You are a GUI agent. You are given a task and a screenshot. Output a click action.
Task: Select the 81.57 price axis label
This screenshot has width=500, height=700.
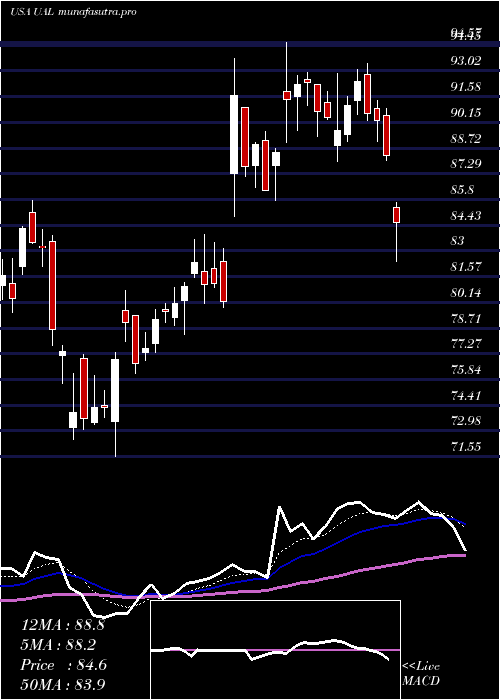(x=466, y=267)
